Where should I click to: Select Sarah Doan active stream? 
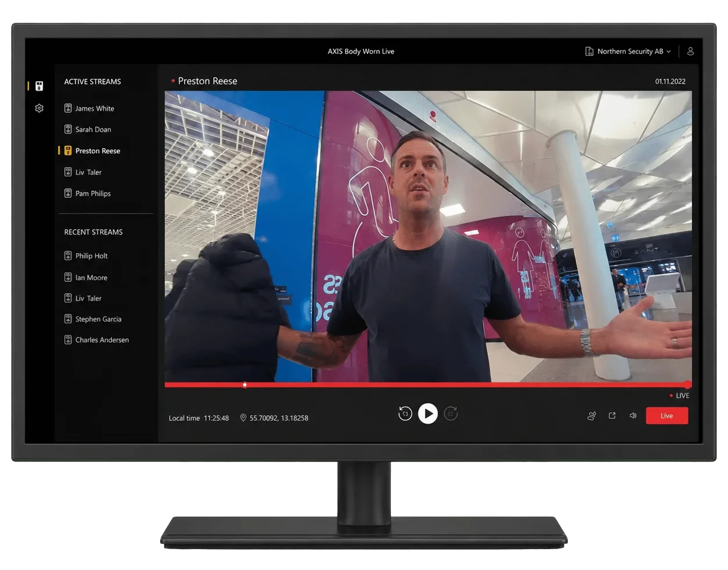(93, 129)
